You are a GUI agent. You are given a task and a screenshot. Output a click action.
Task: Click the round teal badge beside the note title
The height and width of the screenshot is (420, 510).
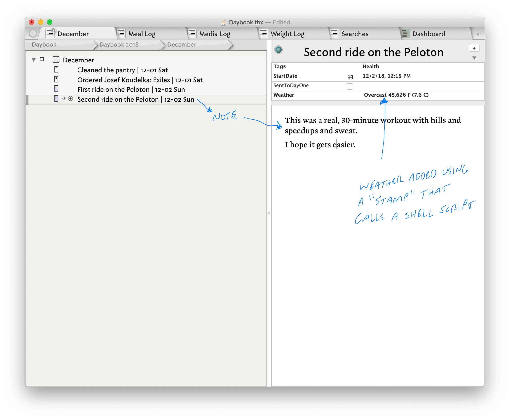click(x=278, y=50)
